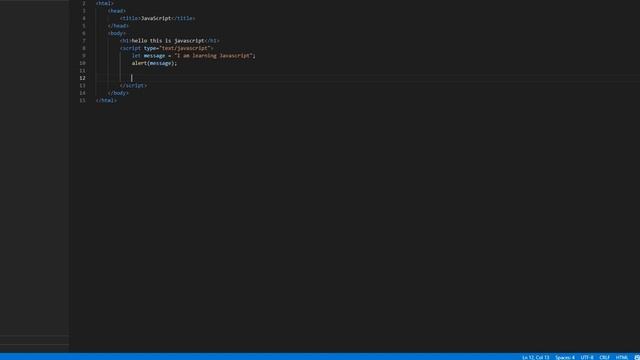Click the closing head tag line

point(118,26)
